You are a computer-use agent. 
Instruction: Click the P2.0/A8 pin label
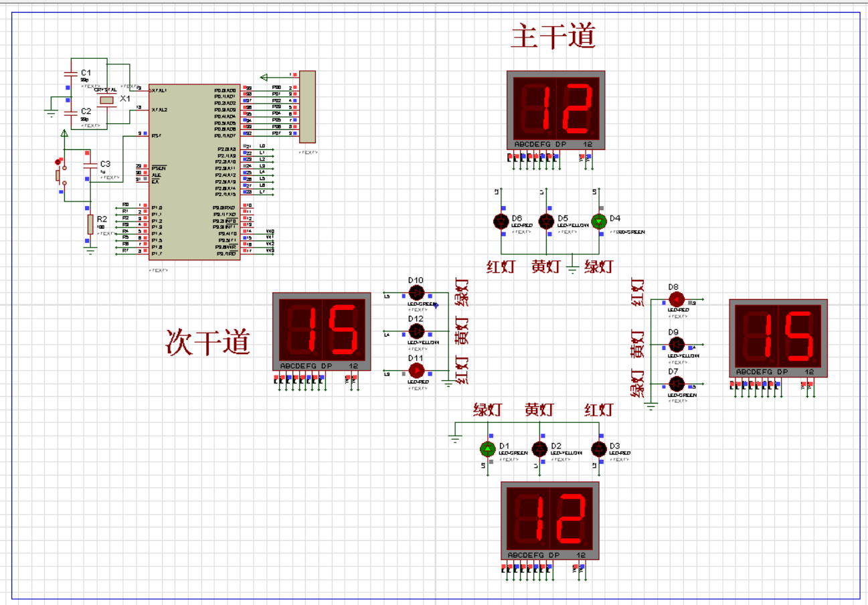(x=226, y=149)
